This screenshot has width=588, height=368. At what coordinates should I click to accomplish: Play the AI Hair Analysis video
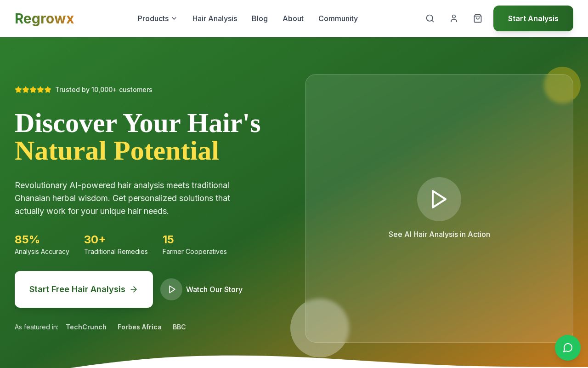click(439, 199)
